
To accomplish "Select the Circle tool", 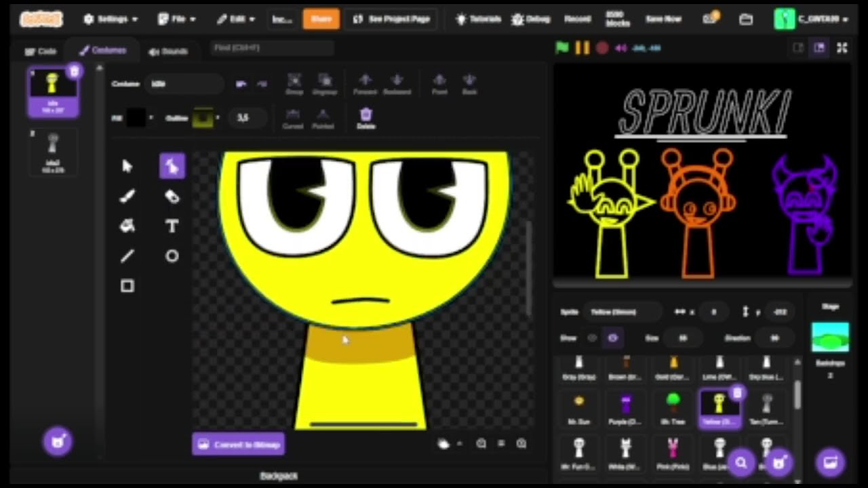I will pos(172,256).
